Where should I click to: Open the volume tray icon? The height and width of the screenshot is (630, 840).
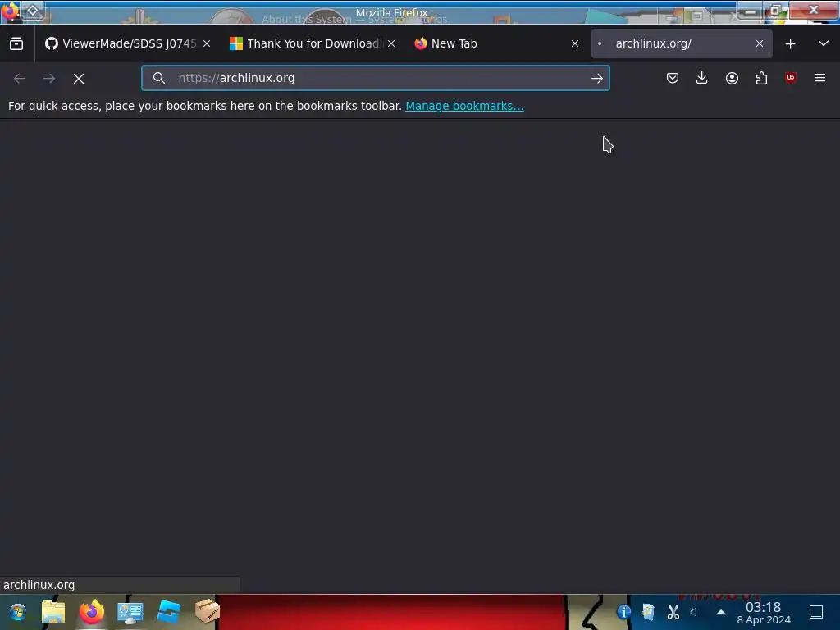click(x=694, y=612)
